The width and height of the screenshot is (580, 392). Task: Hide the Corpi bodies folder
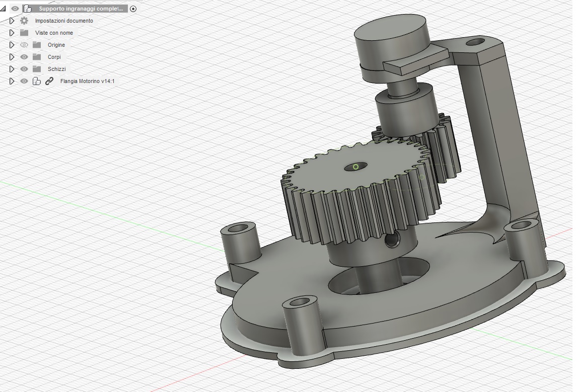point(24,57)
